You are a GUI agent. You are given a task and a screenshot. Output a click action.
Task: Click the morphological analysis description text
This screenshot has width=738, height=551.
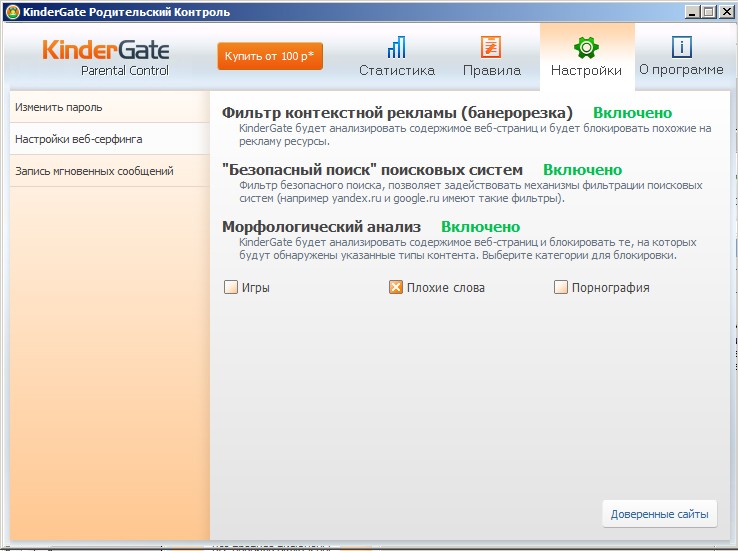click(467, 249)
